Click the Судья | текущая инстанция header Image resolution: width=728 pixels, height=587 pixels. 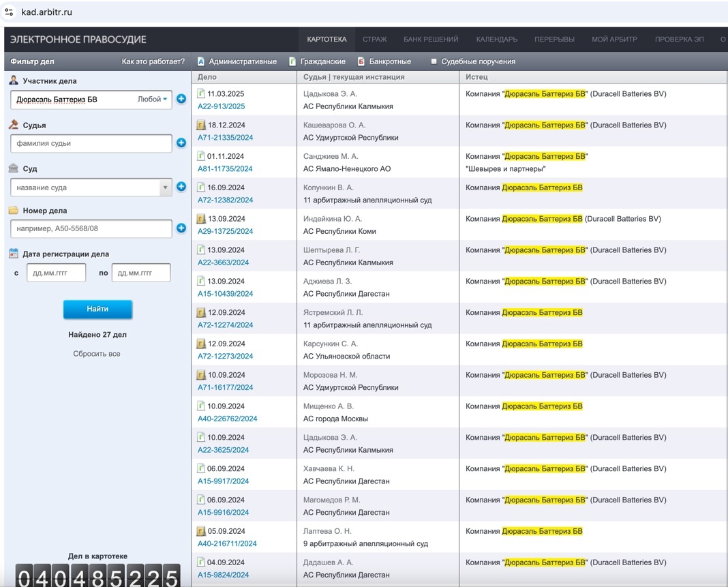click(x=354, y=76)
